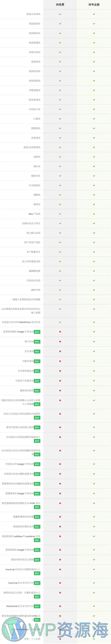Select the 通讯块 row label
111x644 pixels.
37,166
